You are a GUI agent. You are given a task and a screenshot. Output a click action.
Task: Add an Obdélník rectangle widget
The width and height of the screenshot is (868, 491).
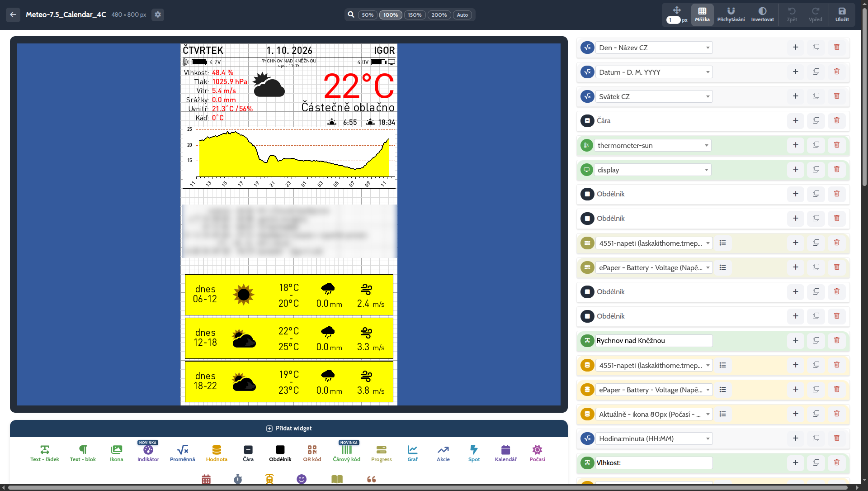280,453
